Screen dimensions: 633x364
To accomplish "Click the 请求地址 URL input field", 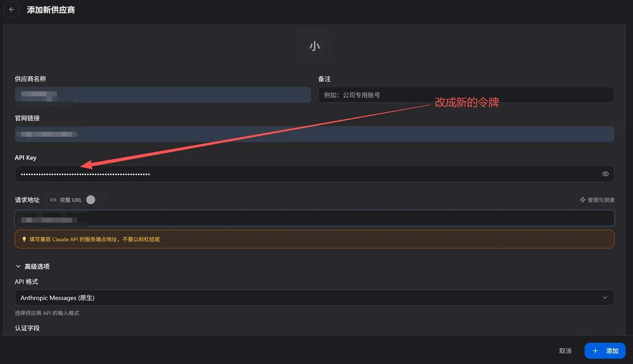I will (314, 218).
